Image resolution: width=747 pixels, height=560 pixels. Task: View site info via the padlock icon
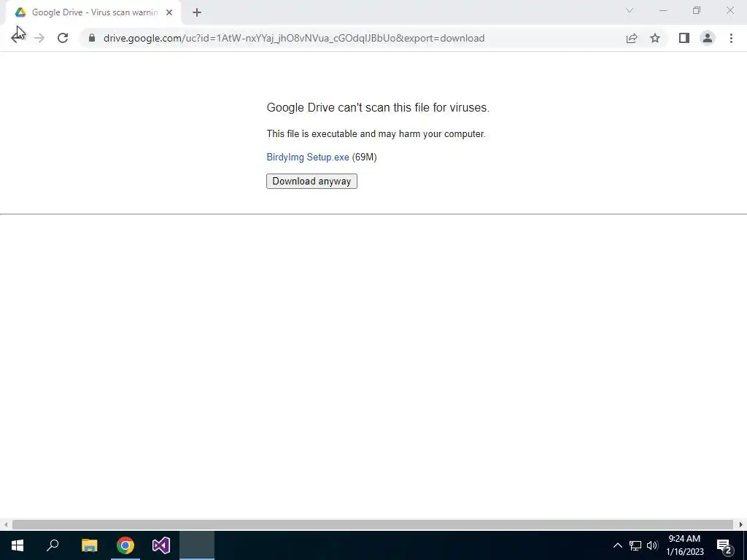[x=92, y=38]
